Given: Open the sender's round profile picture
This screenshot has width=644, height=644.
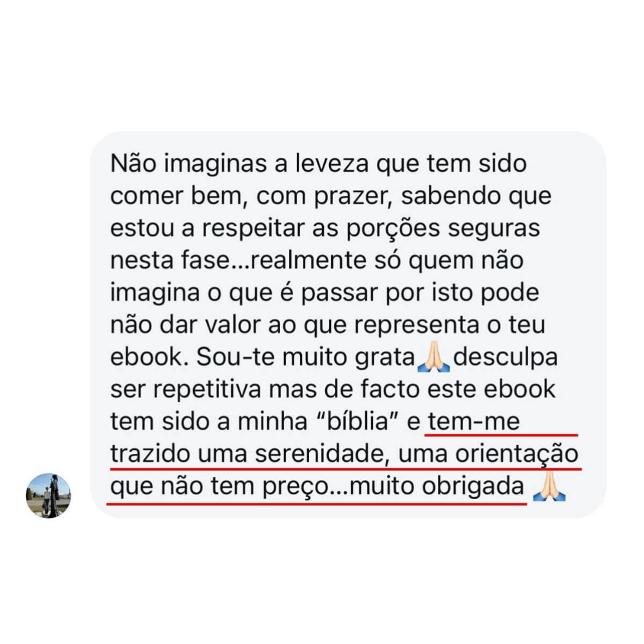Looking at the screenshot, I should coord(48,495).
